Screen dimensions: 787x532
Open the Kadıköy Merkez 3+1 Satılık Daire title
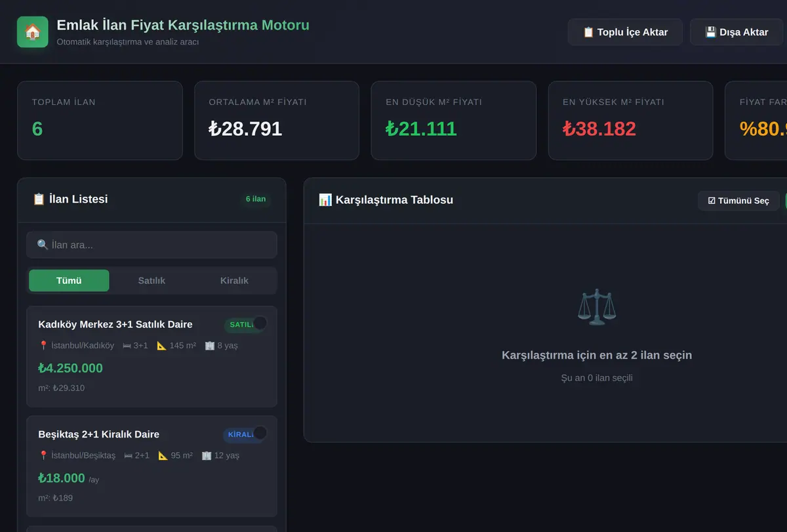(115, 324)
